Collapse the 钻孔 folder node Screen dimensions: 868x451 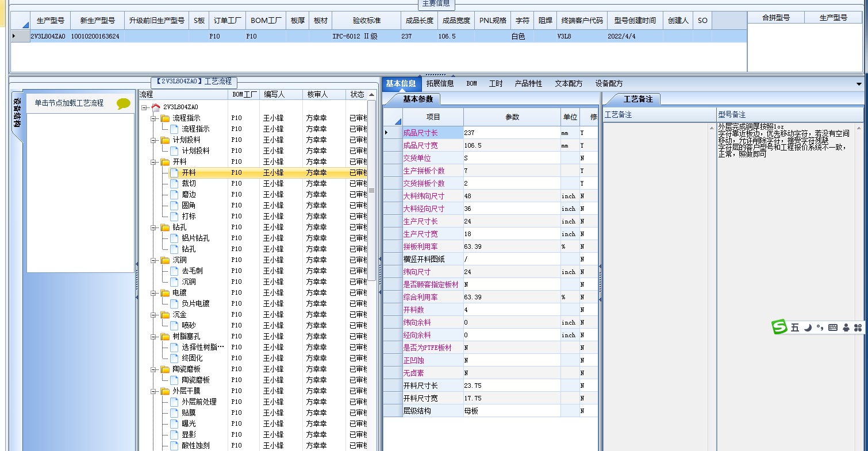coord(153,227)
